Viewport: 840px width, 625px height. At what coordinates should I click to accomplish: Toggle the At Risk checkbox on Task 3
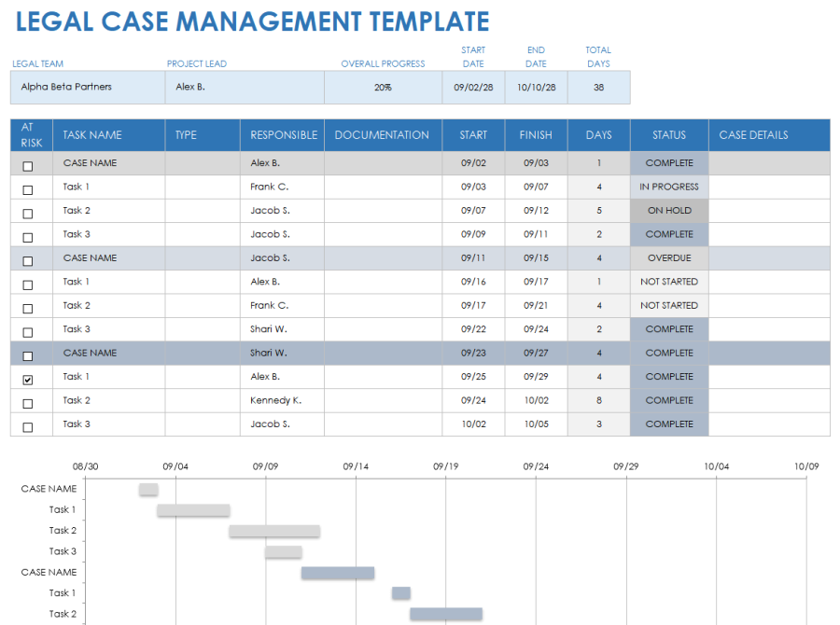point(29,234)
